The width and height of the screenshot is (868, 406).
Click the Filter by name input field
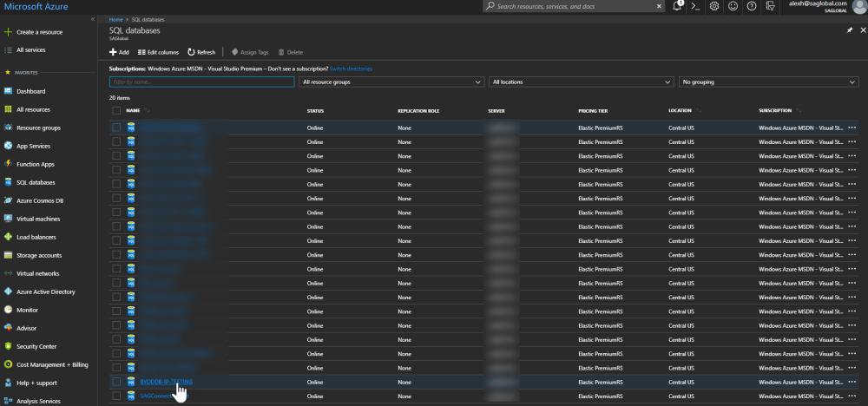[201, 82]
